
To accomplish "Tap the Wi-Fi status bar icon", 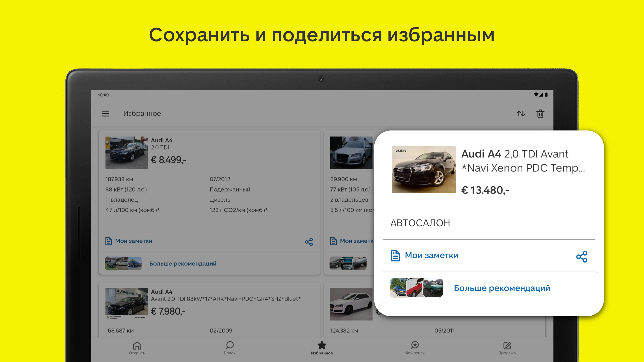I will [x=536, y=95].
